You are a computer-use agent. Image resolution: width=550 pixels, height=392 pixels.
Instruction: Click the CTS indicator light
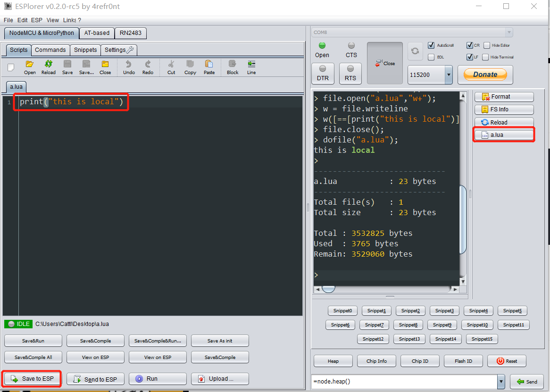click(x=351, y=46)
